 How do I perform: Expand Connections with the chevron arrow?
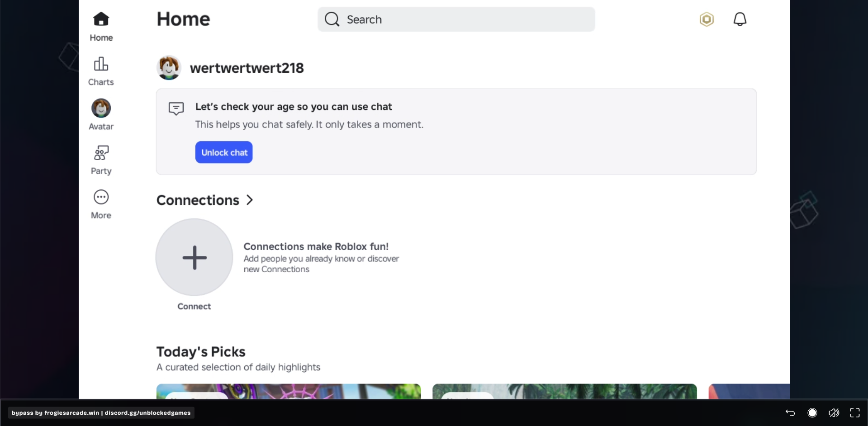click(250, 200)
